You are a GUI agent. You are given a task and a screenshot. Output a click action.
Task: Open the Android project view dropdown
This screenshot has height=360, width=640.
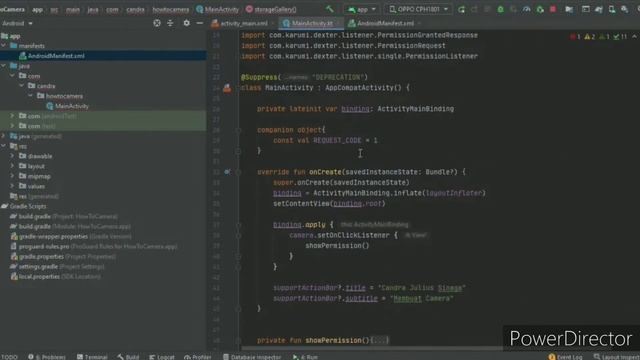pyautogui.click(x=17, y=23)
